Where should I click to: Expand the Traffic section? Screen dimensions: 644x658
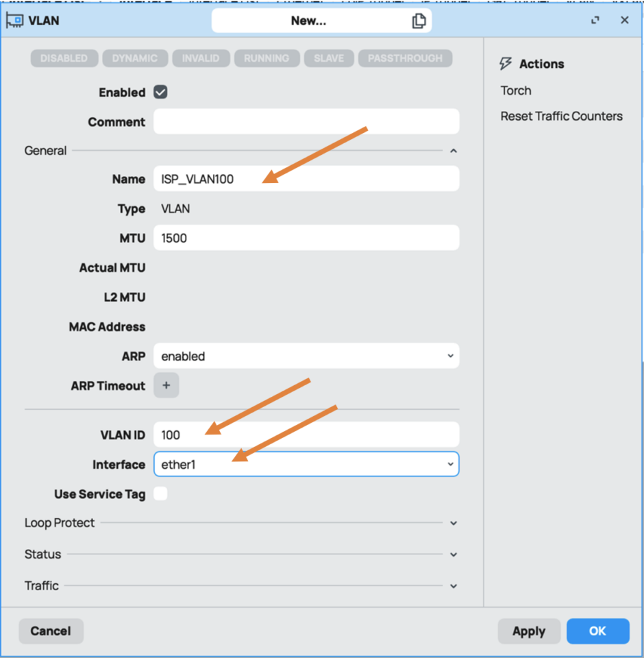pyautogui.click(x=453, y=585)
